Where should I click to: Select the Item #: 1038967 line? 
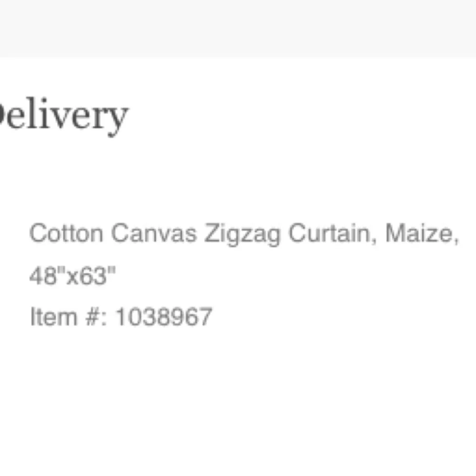pyautogui.click(x=121, y=317)
